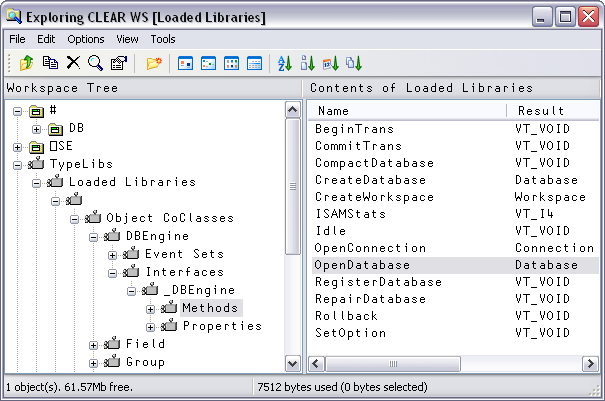This screenshot has width=605, height=401.
Task: Select Loaded Libraries in workspace tree
Action: click(132, 182)
